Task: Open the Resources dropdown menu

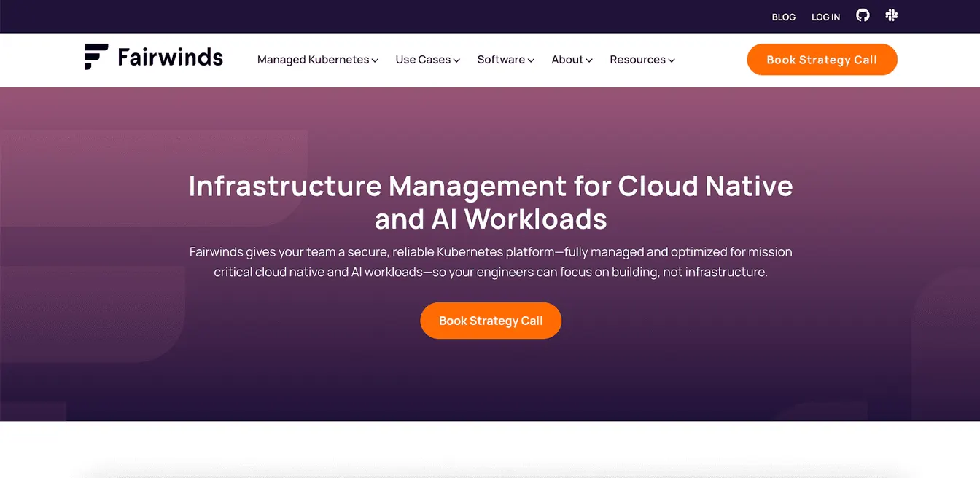Action: click(642, 60)
